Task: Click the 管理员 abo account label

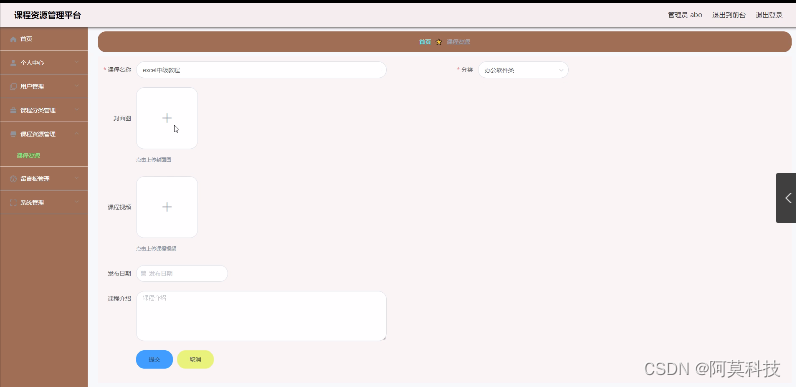Action: pyautogui.click(x=685, y=15)
